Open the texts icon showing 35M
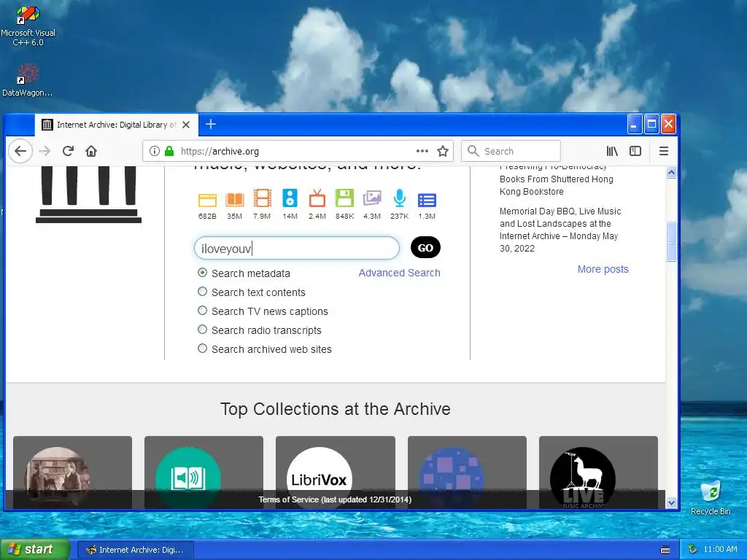This screenshot has width=747, height=560. [x=234, y=200]
